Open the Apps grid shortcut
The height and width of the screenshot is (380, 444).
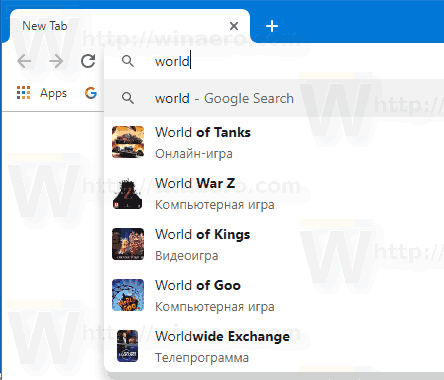pos(24,93)
